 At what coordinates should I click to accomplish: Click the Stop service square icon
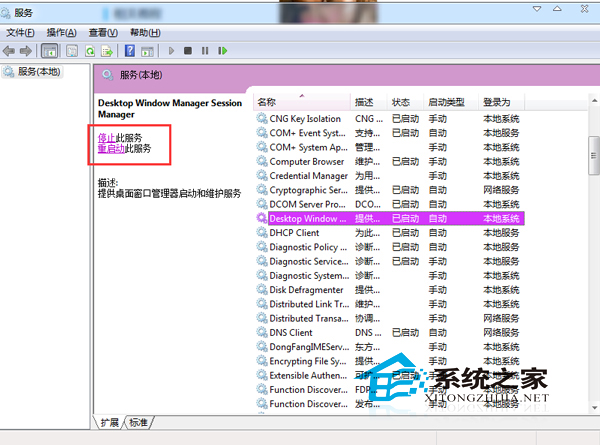click(188, 51)
